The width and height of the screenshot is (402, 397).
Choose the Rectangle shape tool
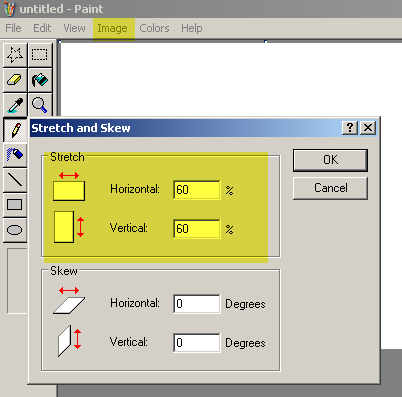click(15, 205)
